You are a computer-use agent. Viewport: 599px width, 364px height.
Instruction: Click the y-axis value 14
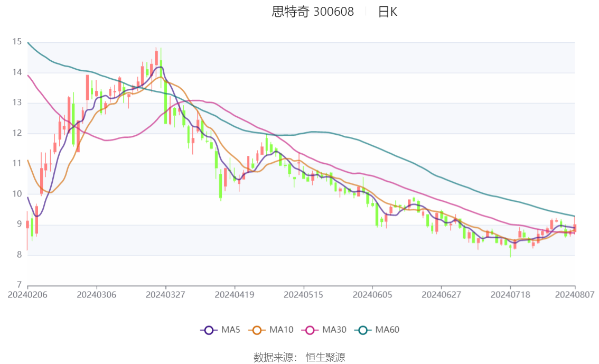pyautogui.click(x=17, y=72)
